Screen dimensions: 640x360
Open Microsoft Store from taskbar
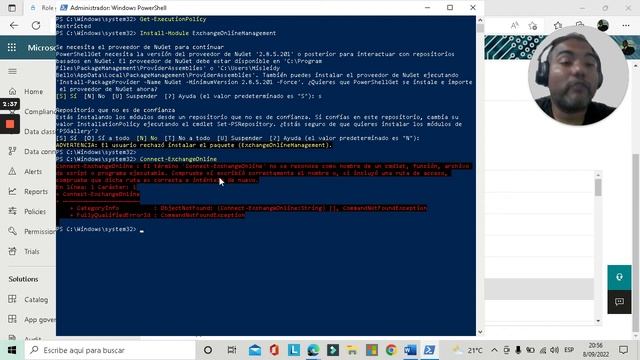(x=371, y=350)
